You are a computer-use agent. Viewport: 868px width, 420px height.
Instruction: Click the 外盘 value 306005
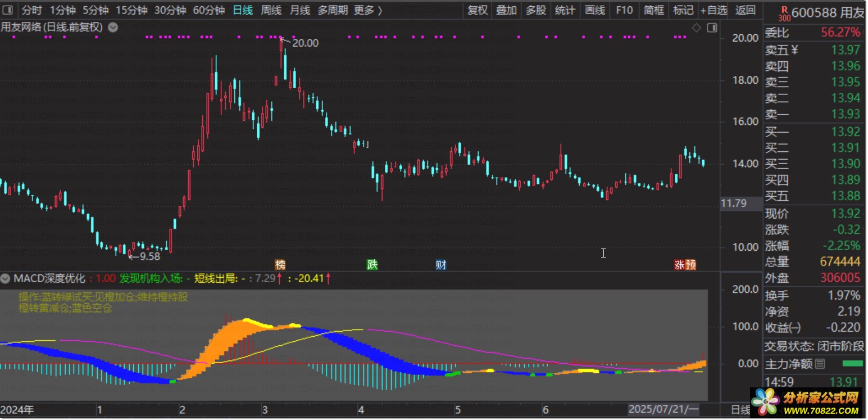click(840, 277)
